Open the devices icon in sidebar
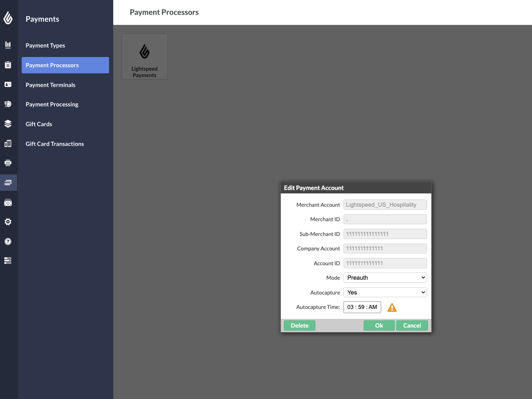This screenshot has height=399, width=532. pyautogui.click(x=8, y=143)
